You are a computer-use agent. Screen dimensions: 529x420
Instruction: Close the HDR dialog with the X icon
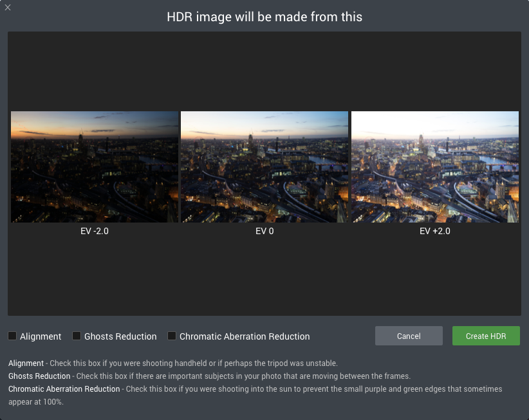(x=8, y=8)
